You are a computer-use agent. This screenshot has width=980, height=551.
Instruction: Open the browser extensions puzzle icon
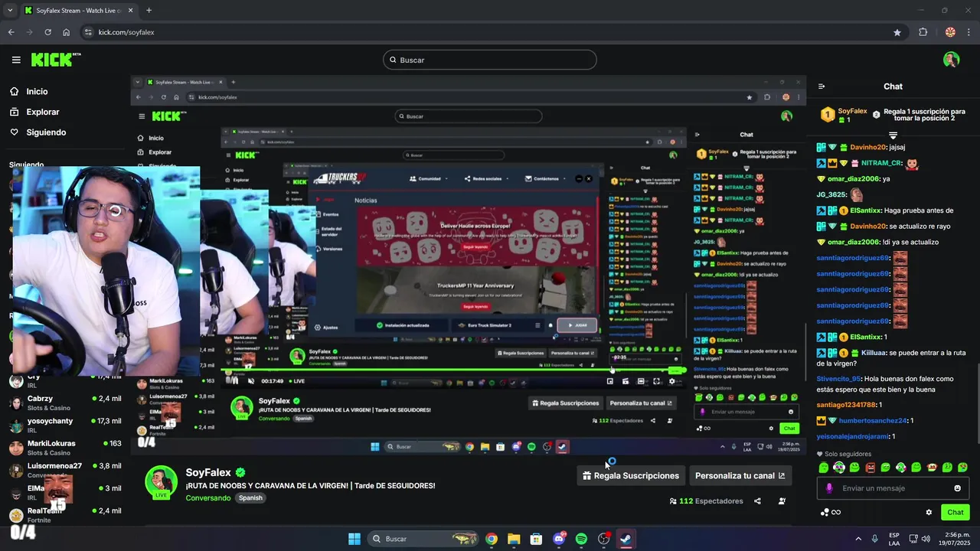[923, 32]
